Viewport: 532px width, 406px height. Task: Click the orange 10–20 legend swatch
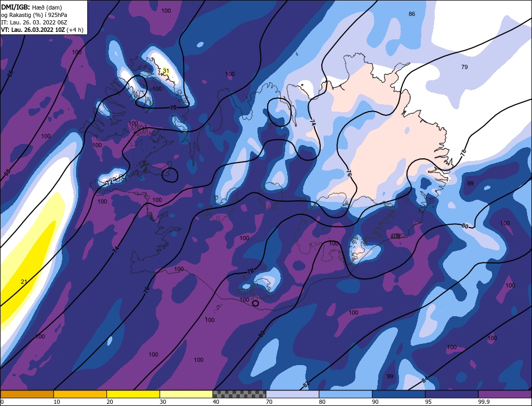[80, 394]
